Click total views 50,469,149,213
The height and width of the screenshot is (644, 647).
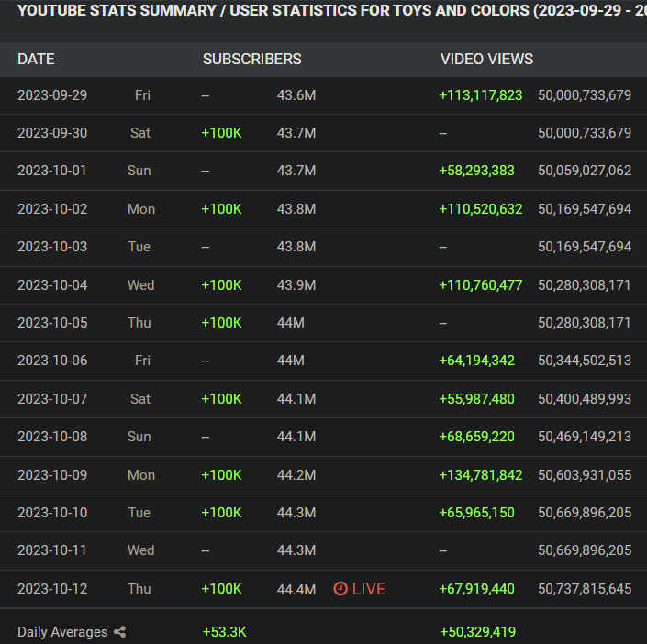click(585, 437)
